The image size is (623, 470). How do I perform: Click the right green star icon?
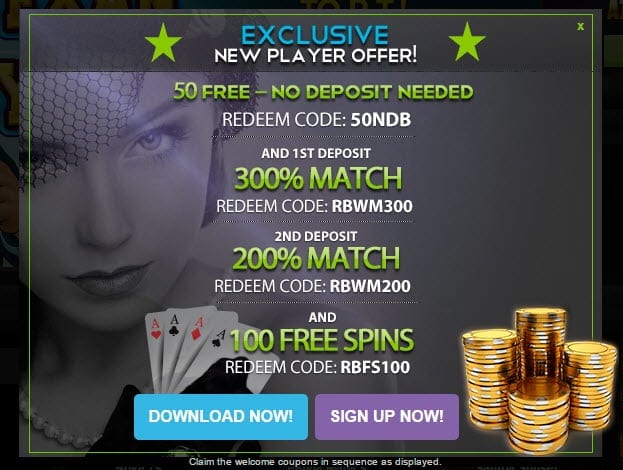pyautogui.click(x=467, y=42)
